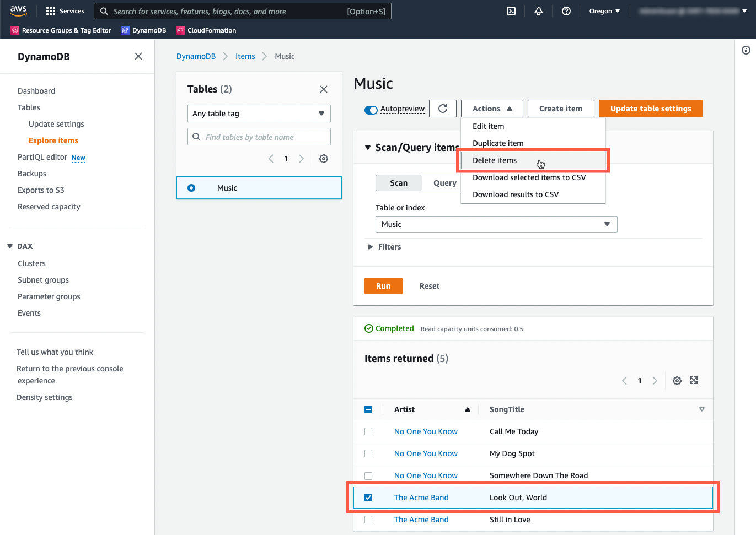Screen dimensions: 756x535
Task: Refresh the Music table items
Action: [x=443, y=109]
